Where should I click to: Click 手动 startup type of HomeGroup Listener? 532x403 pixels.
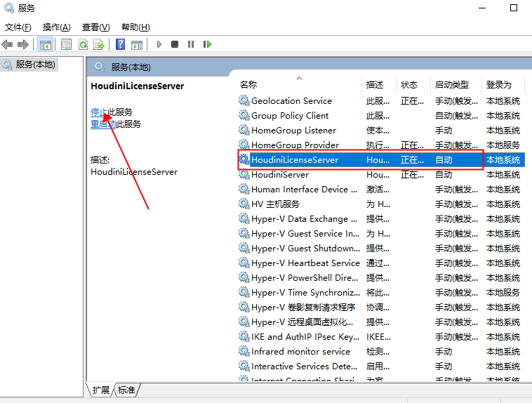444,131
